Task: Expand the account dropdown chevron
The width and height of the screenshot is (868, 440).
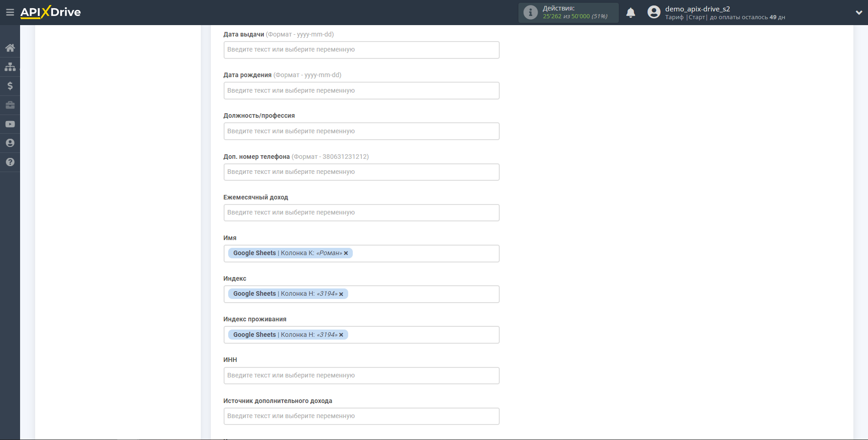Action: [859, 13]
